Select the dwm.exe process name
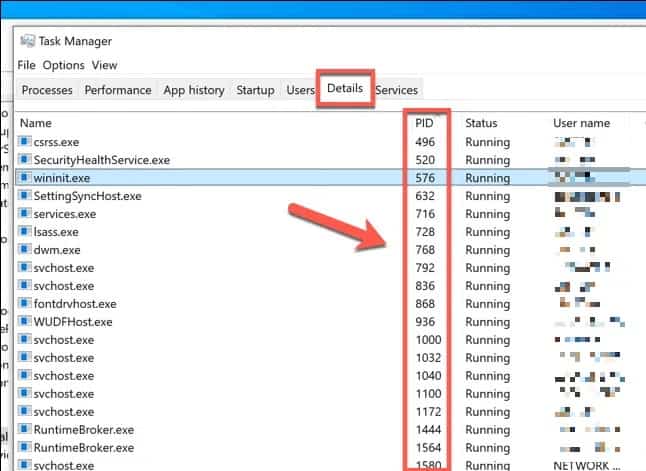The width and height of the screenshot is (646, 471). click(x=57, y=250)
